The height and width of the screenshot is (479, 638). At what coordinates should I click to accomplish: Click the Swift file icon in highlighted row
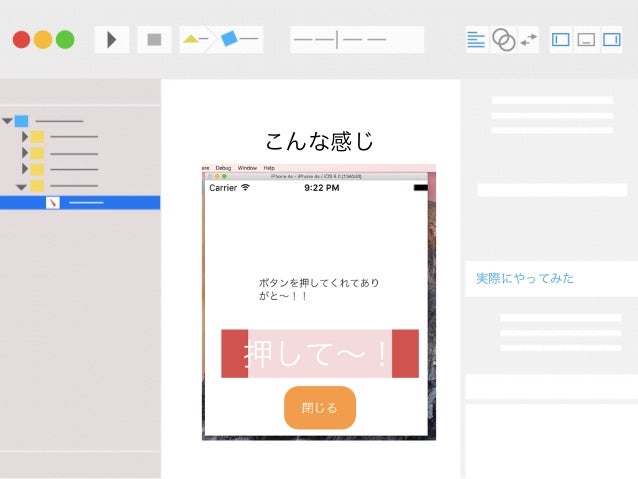(x=53, y=202)
